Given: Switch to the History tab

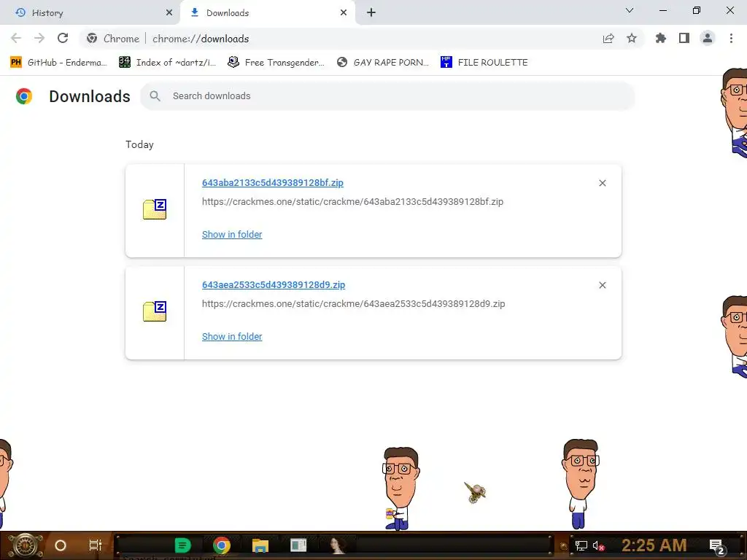Looking at the screenshot, I should point(90,13).
